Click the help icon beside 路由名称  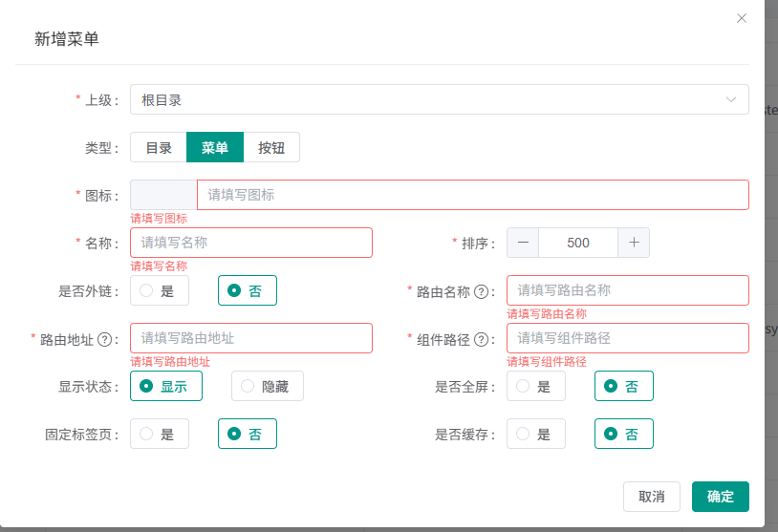(x=482, y=291)
